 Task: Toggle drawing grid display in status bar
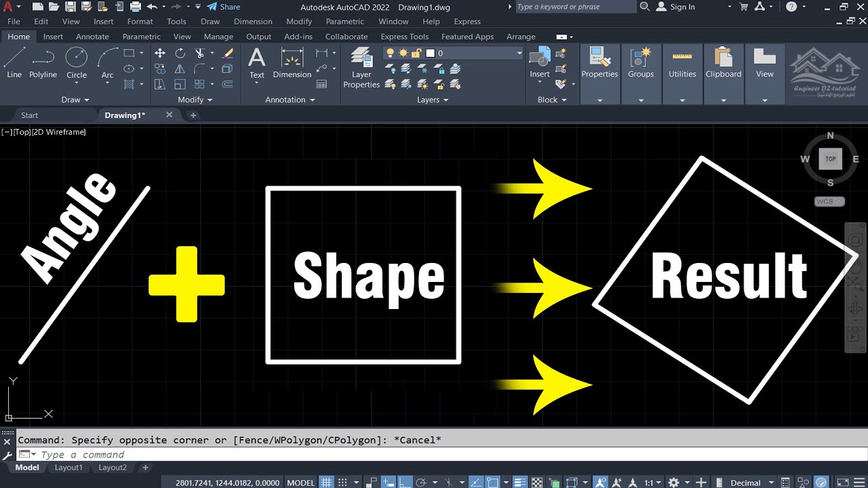coord(326,483)
